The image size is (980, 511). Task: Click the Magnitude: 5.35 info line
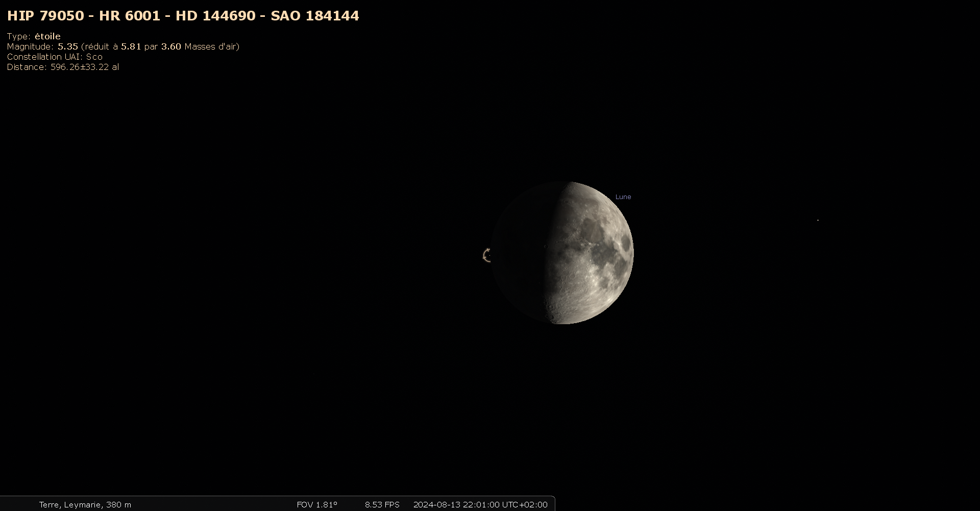coord(123,46)
